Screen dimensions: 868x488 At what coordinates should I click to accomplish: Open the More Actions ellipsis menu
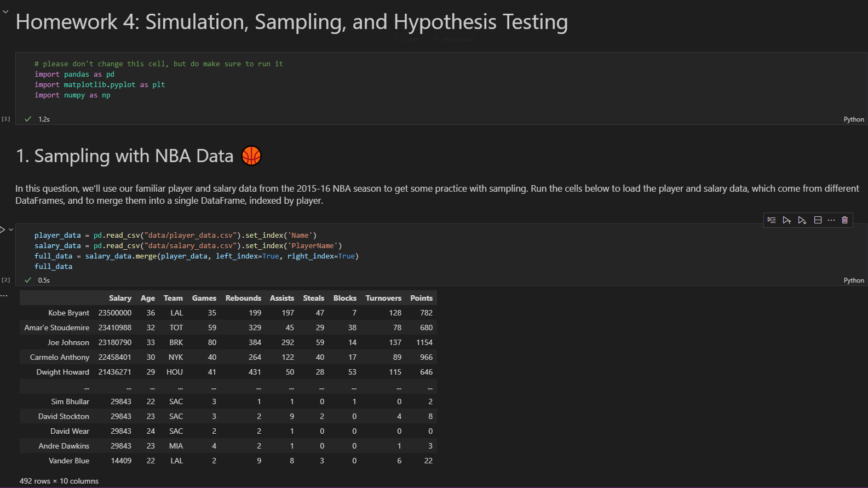tap(831, 220)
